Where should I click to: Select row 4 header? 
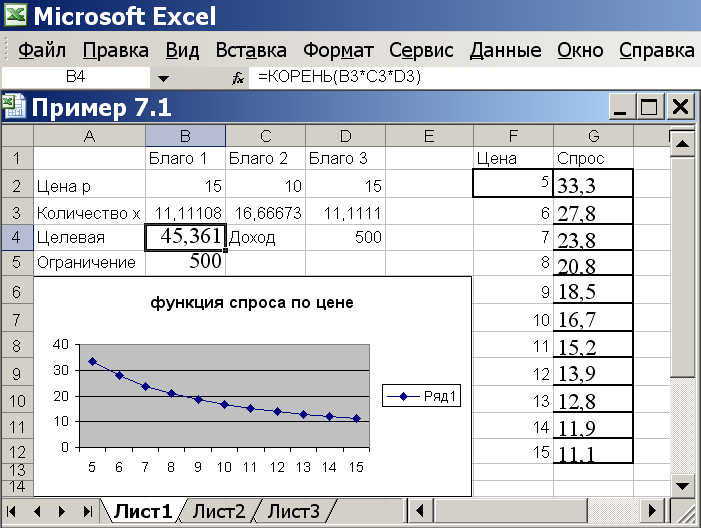click(x=17, y=237)
